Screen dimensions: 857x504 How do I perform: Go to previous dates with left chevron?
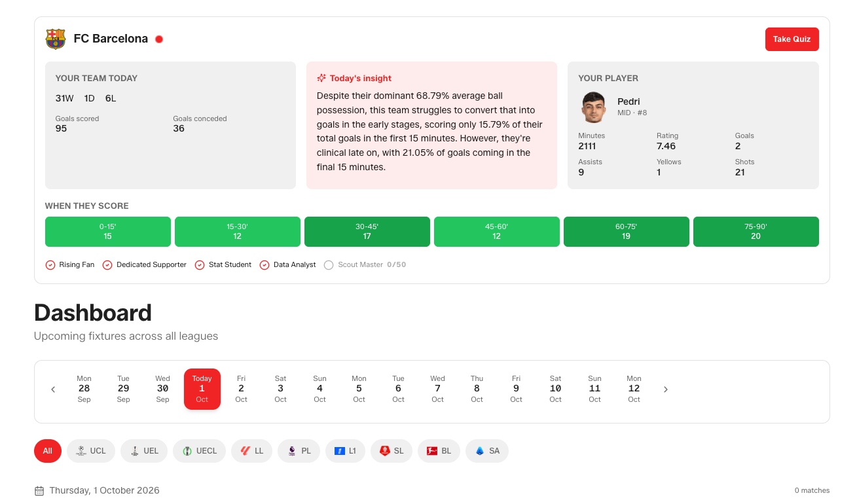[x=53, y=389]
